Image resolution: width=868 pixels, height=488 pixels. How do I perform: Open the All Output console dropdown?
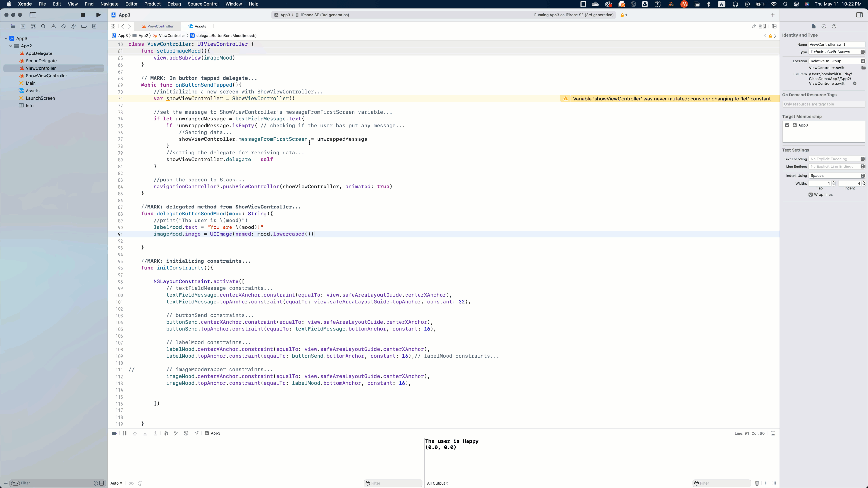pyautogui.click(x=437, y=483)
